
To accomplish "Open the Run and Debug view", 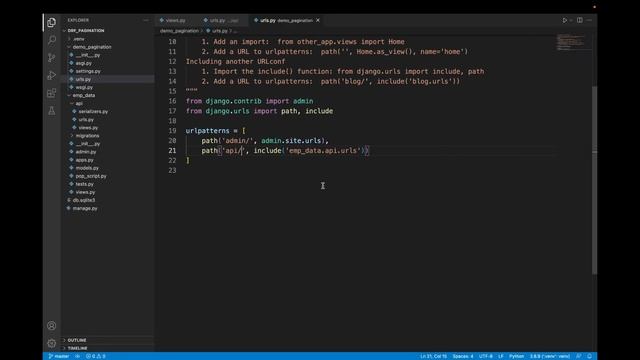I will pos(51,75).
